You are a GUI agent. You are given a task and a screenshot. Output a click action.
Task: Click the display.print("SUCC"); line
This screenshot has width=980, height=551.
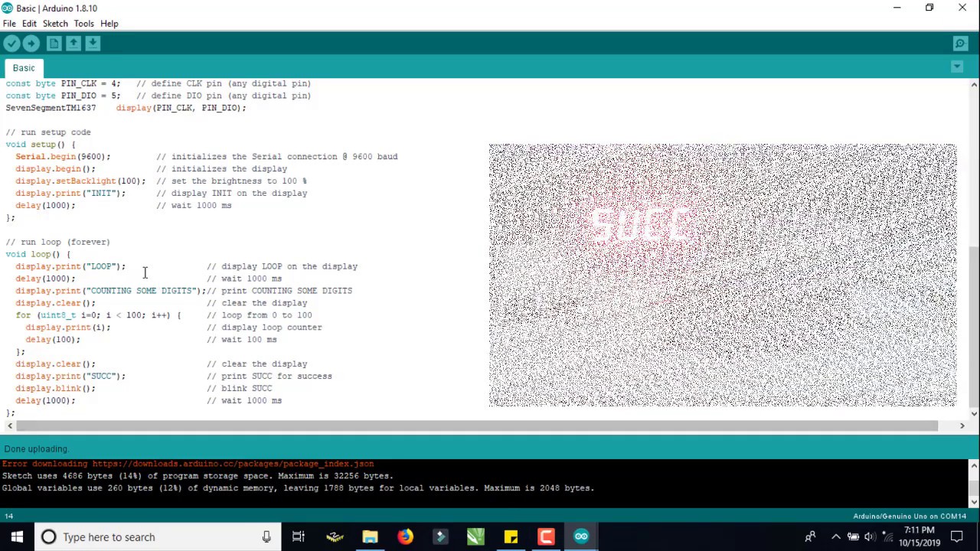tap(70, 377)
